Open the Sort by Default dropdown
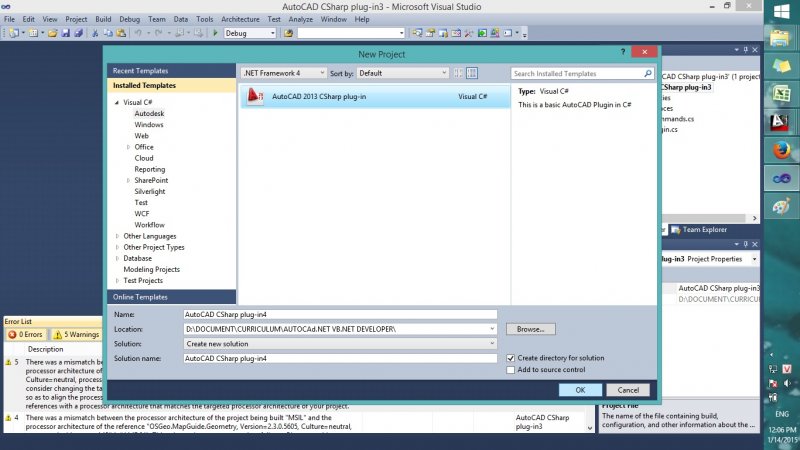Image resolution: width=800 pixels, height=450 pixels. tap(403, 73)
